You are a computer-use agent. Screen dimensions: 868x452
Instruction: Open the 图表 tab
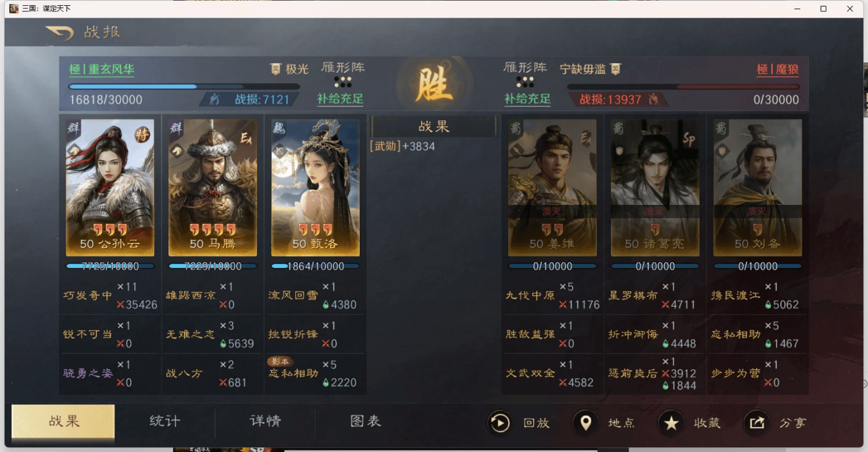(x=366, y=421)
